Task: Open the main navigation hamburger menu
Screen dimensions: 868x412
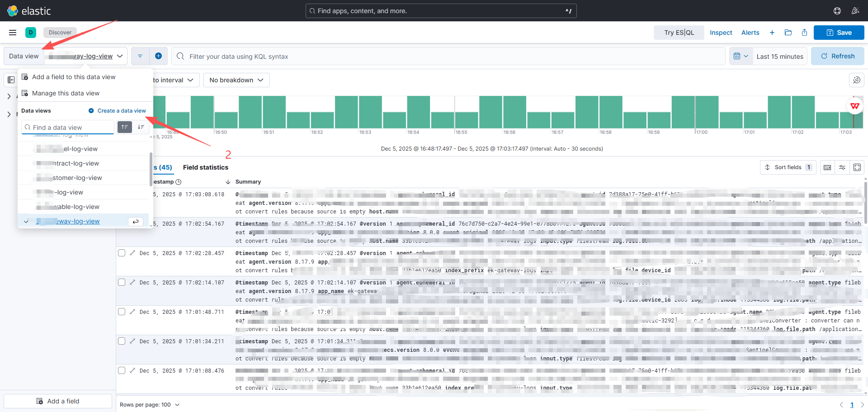Action: tap(13, 33)
